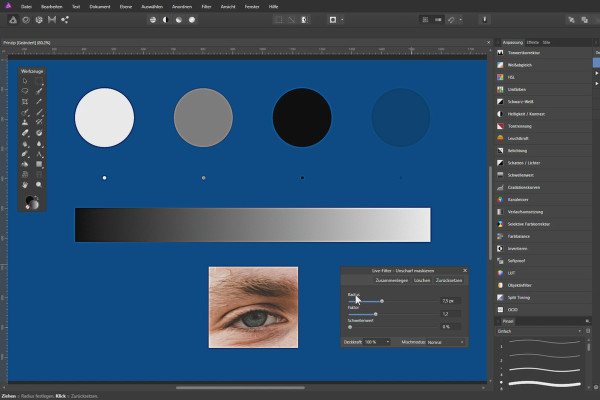Switch to the Export Persona share icon
The width and height of the screenshot is (600, 400).
65,20
